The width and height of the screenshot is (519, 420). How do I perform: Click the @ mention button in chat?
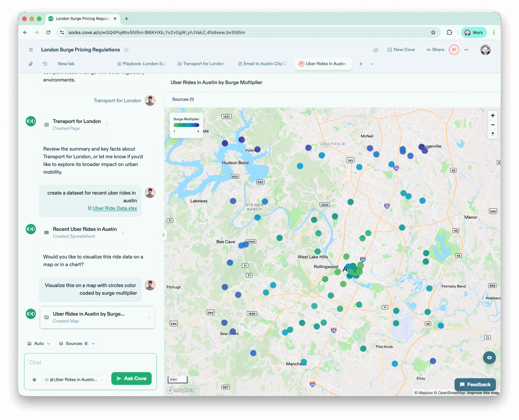(x=35, y=380)
